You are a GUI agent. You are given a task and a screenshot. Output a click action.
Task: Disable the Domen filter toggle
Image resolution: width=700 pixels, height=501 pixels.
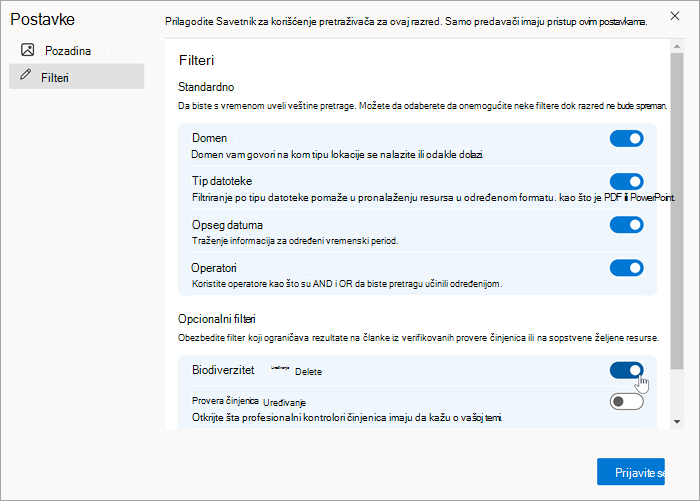[626, 139]
